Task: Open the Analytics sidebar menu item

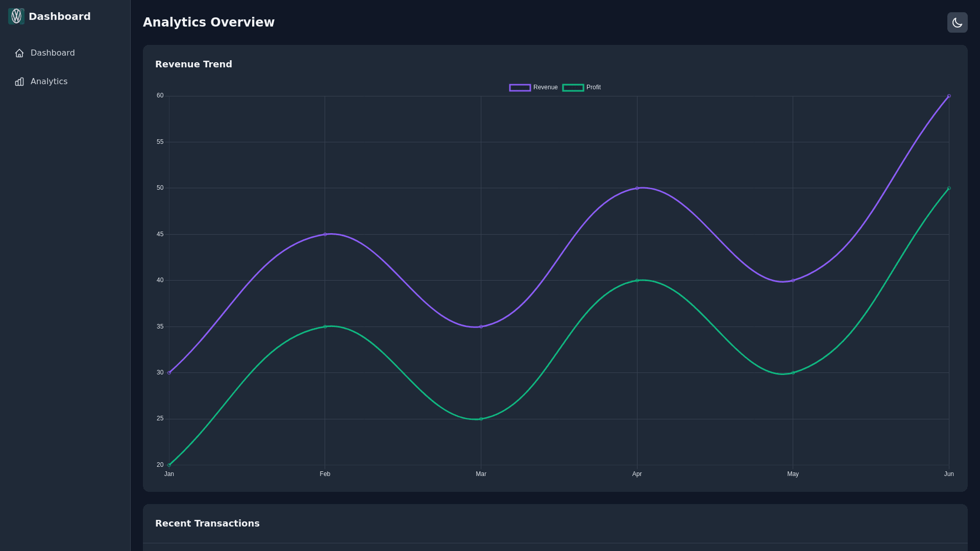Action: [49, 82]
